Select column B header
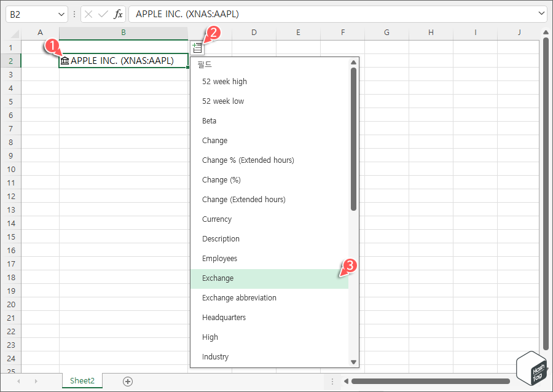 (124, 33)
